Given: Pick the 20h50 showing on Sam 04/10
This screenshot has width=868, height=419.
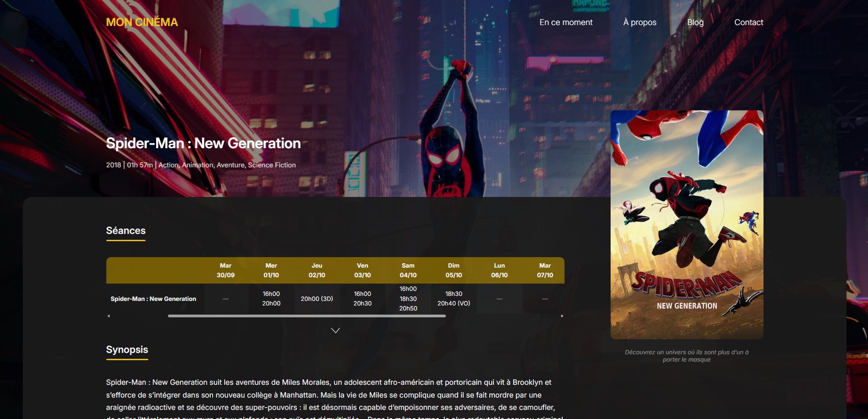Looking at the screenshot, I should pyautogui.click(x=408, y=308).
